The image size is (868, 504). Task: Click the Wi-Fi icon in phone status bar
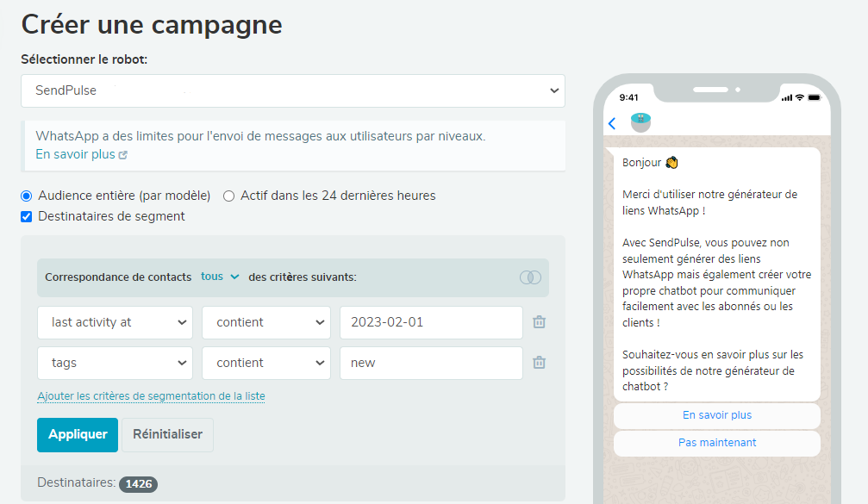[800, 96]
